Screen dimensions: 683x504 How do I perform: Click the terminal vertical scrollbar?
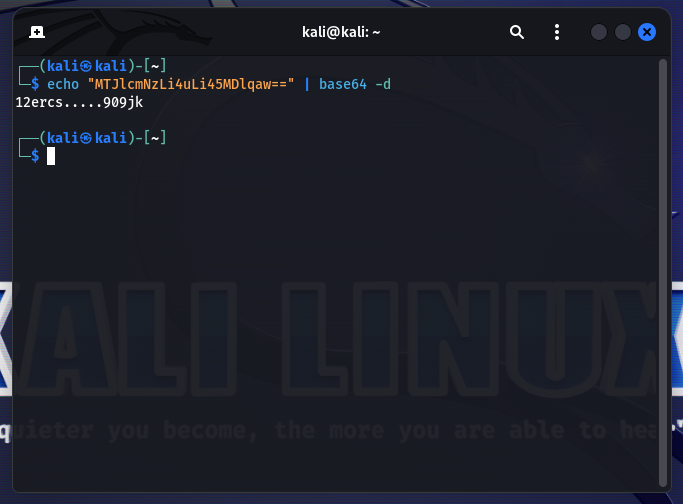click(663, 273)
